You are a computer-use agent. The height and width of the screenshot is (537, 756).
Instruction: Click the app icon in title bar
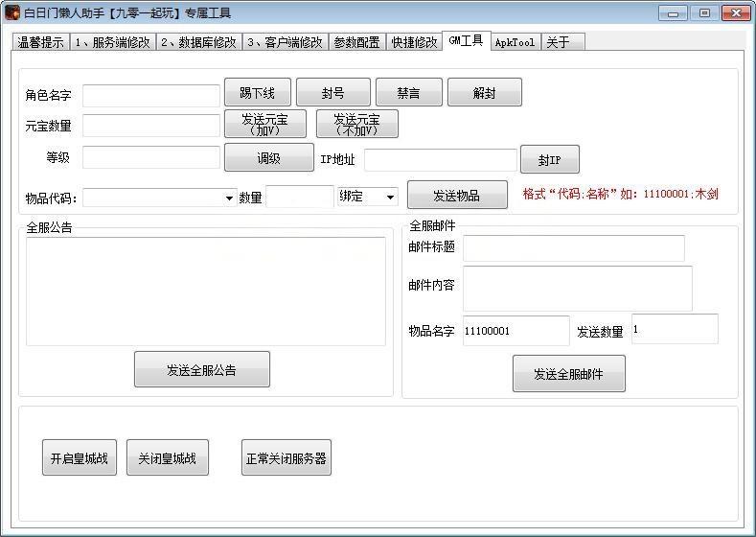pos(12,13)
